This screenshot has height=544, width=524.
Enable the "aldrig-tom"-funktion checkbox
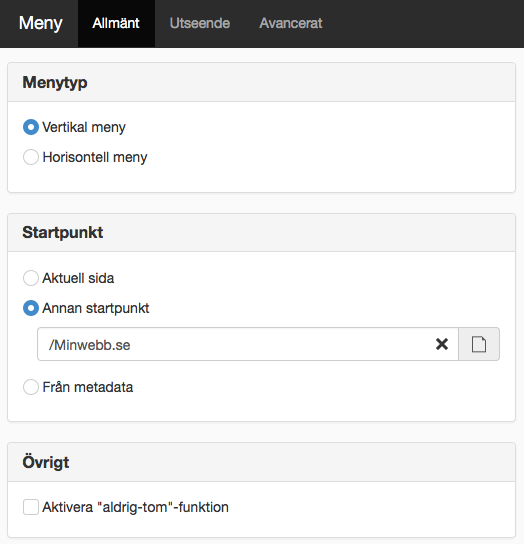pos(31,507)
